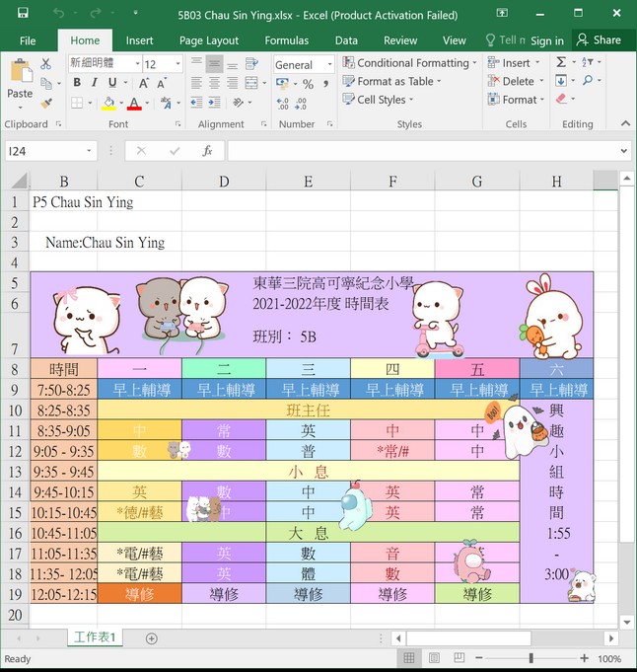Apply Comma Style icon
Screen dimensions: 637x672
click(x=326, y=84)
